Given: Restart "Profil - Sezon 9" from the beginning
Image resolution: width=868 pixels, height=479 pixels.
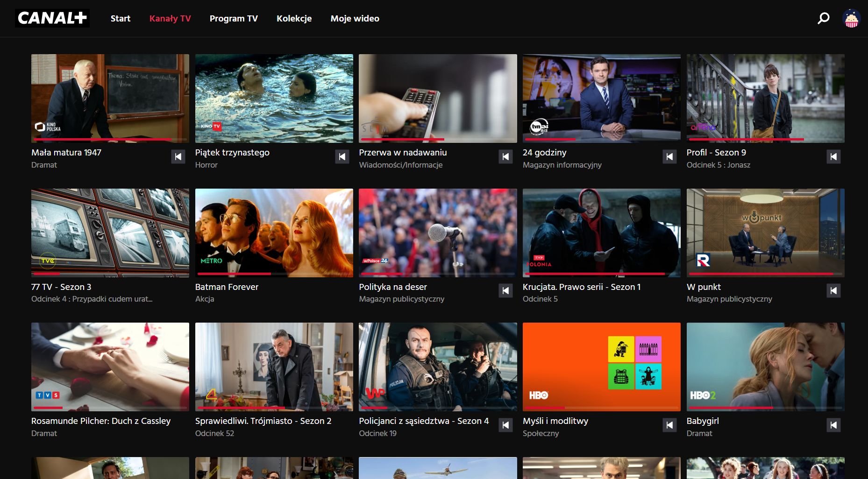Looking at the screenshot, I should (x=833, y=156).
